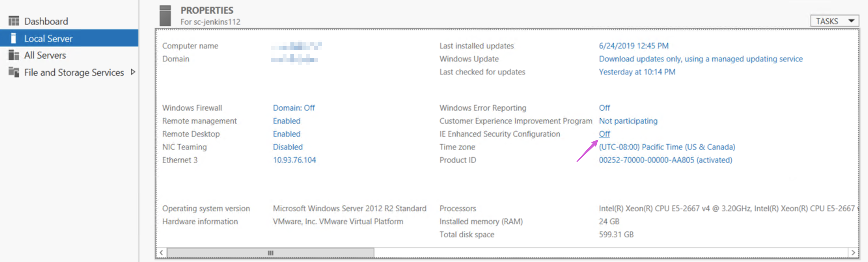
Task: Click the PROPERTIES heading
Action: coord(207,10)
